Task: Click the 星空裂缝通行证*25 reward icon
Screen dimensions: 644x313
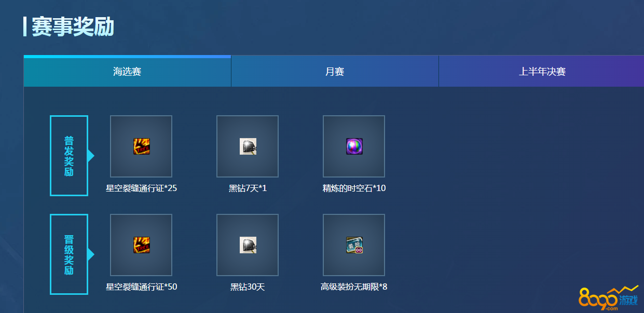Action: [141, 146]
